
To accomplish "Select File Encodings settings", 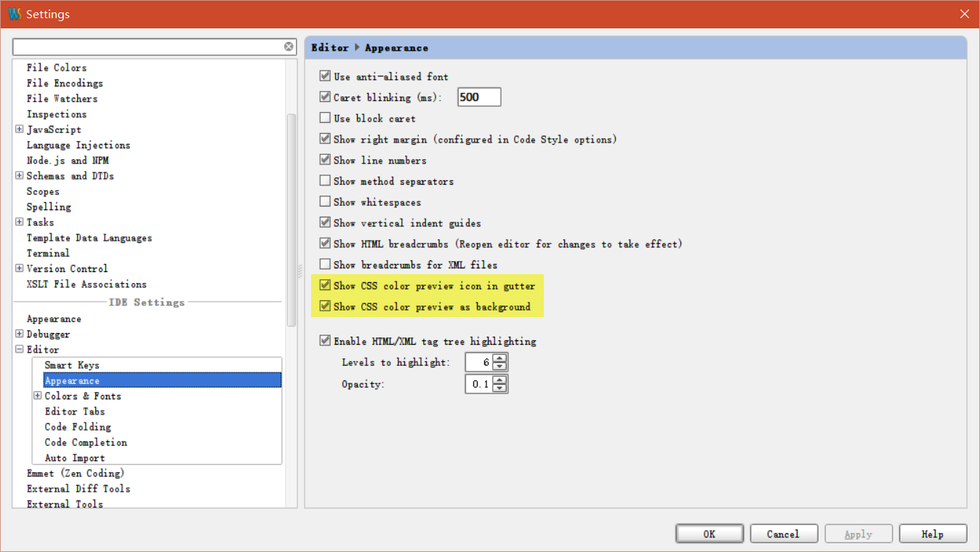I will pos(65,83).
